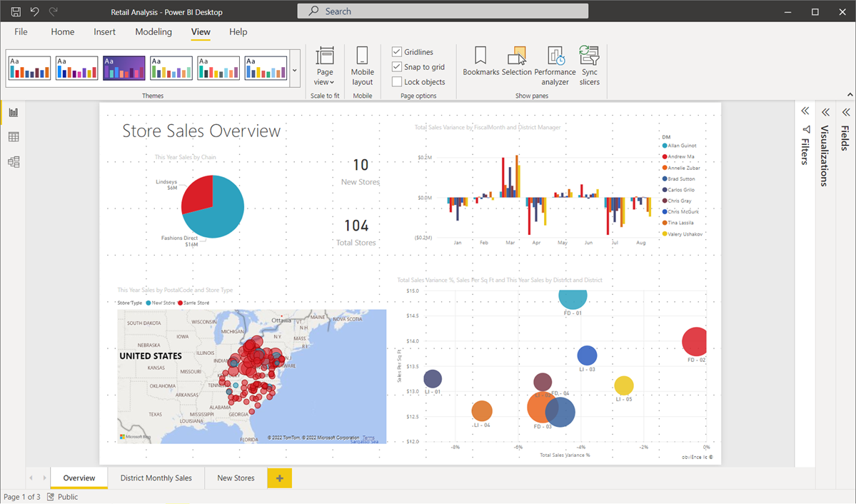The width and height of the screenshot is (856, 504).
Task: Open Sync slicers pane
Action: [x=589, y=63]
